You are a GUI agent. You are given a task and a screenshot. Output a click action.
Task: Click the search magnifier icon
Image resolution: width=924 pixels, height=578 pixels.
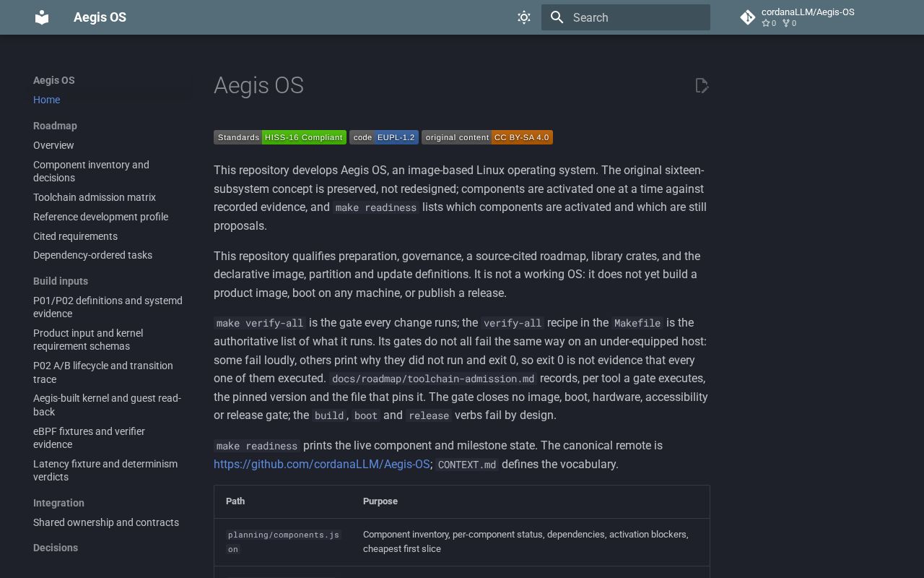click(x=557, y=17)
